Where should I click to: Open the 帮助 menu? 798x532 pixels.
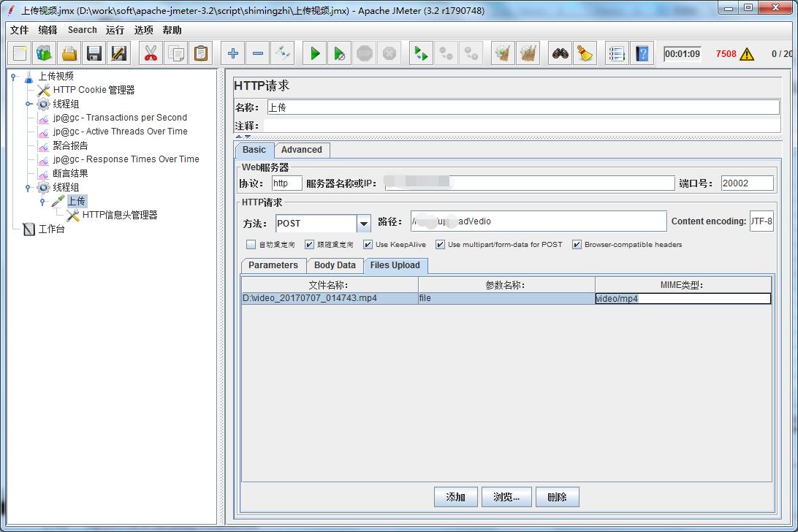(172, 30)
